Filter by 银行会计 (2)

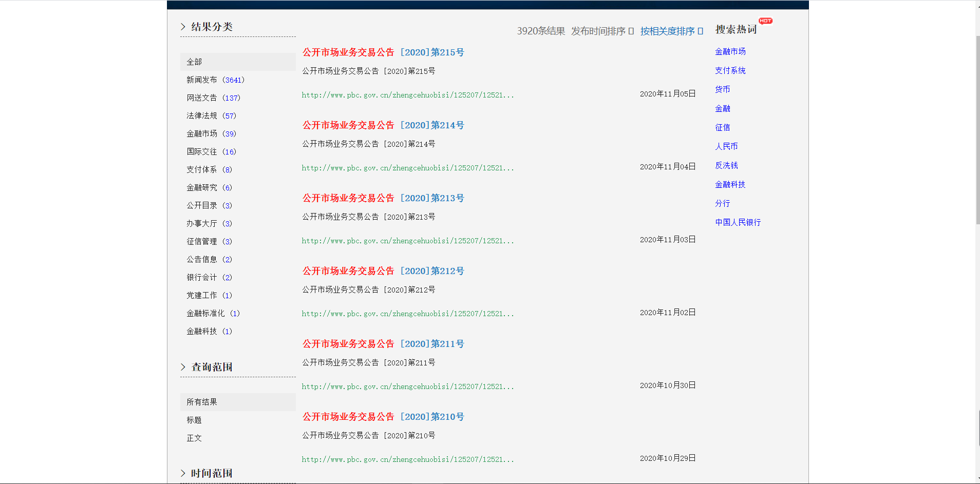209,278
